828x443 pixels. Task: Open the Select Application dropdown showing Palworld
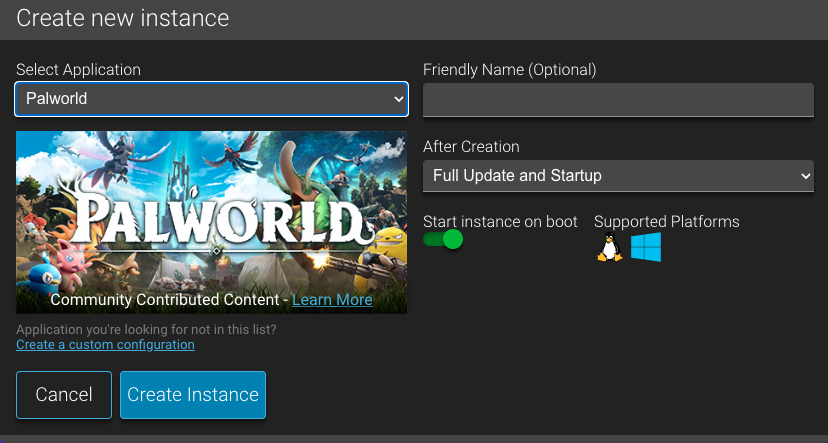tap(211, 99)
